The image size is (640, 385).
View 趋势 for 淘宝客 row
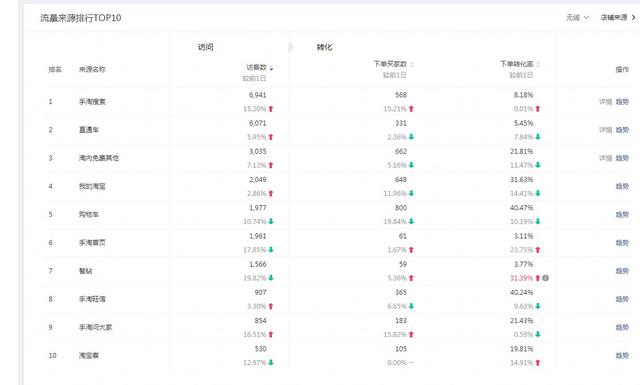point(622,356)
